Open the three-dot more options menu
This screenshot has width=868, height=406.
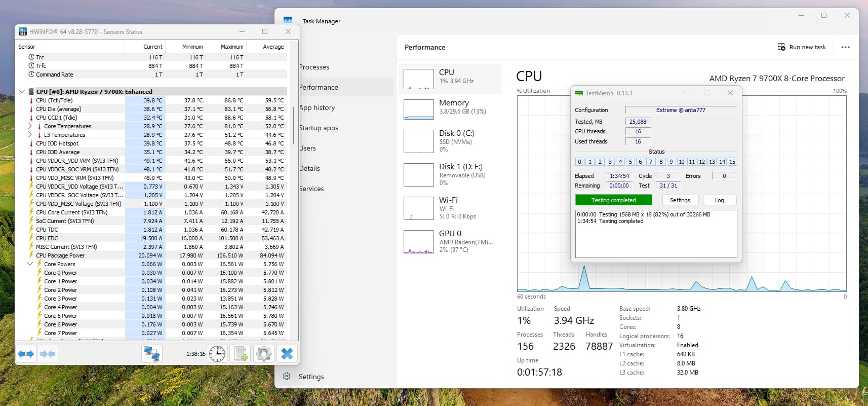point(845,47)
